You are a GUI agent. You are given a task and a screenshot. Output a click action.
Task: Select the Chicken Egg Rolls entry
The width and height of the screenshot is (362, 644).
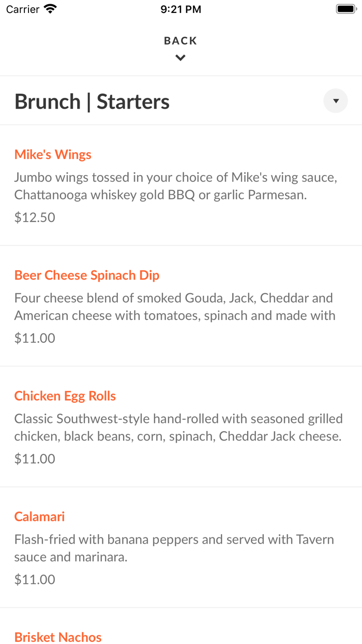[x=65, y=396]
